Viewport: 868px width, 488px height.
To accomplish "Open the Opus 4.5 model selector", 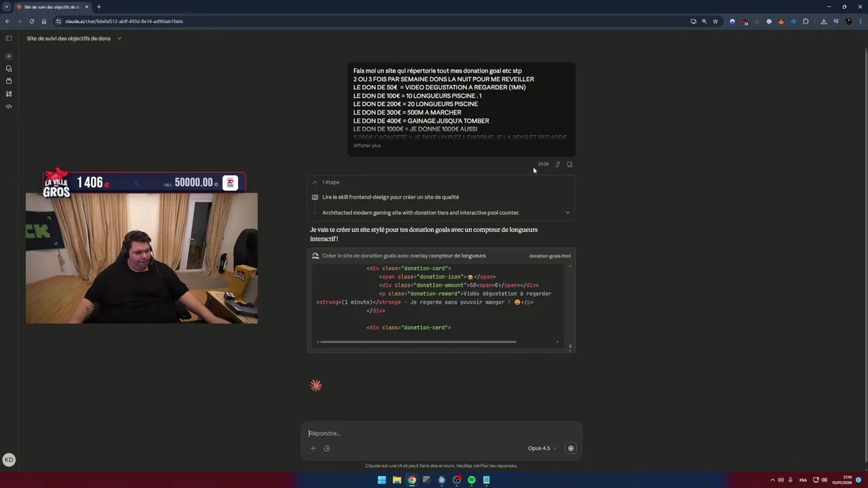I will (x=542, y=448).
